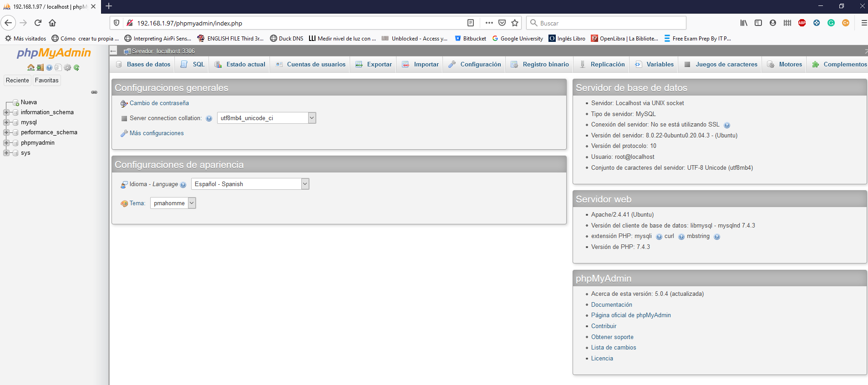This screenshot has width=868, height=385.
Task: Click the log out door icon
Action: click(x=40, y=67)
